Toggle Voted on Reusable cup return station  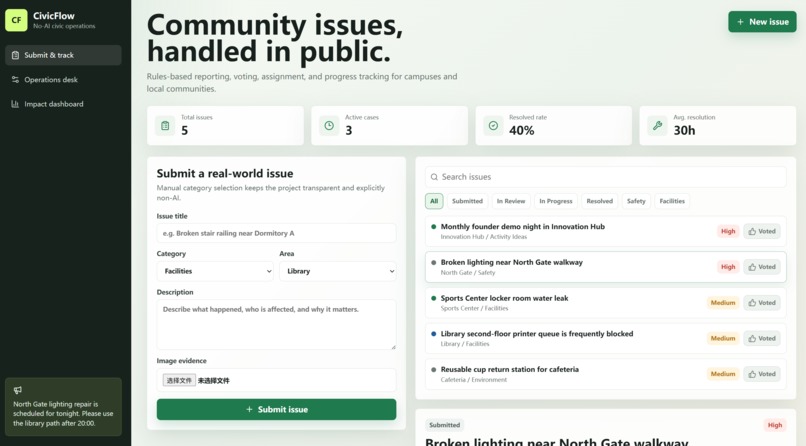tap(762, 374)
